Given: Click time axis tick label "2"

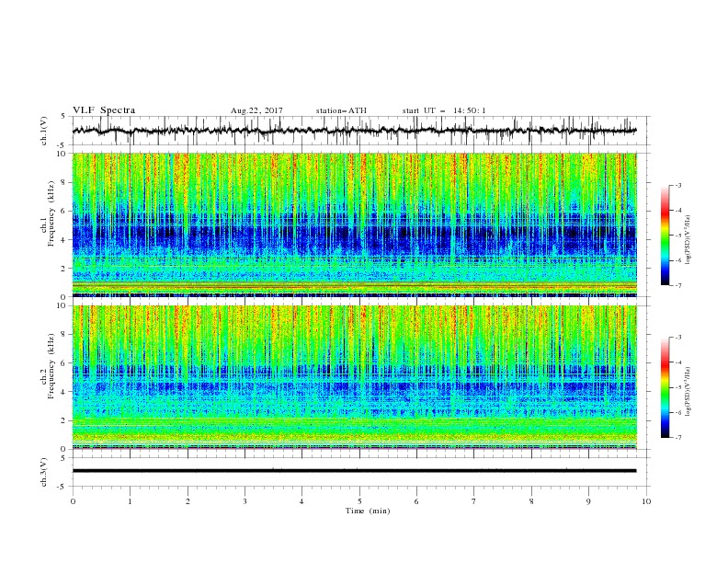Looking at the screenshot, I should (188, 501).
